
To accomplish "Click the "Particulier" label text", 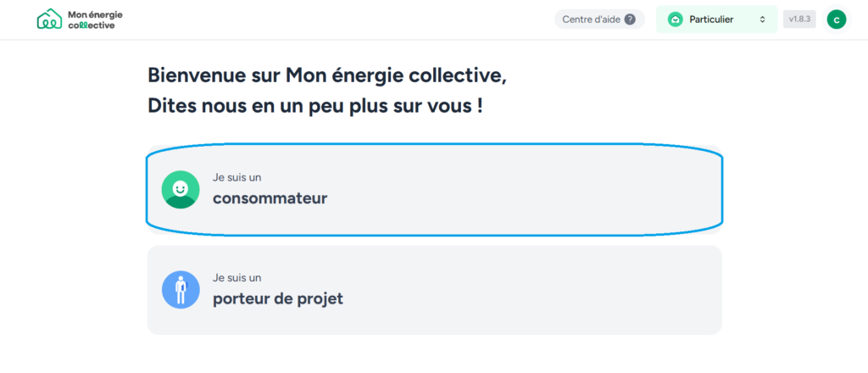I will coord(711,19).
